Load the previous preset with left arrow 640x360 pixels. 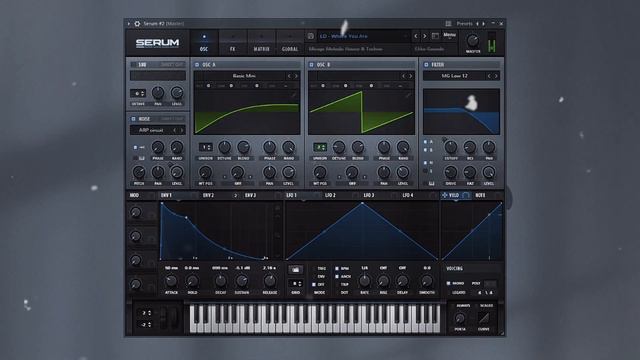(416, 36)
